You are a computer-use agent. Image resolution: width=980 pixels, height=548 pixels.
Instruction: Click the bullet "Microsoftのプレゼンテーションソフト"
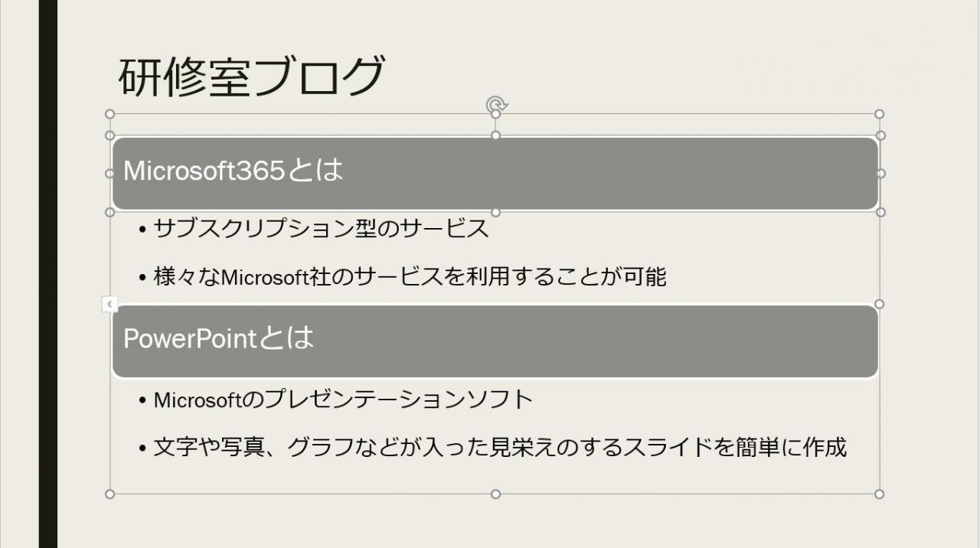[343, 399]
